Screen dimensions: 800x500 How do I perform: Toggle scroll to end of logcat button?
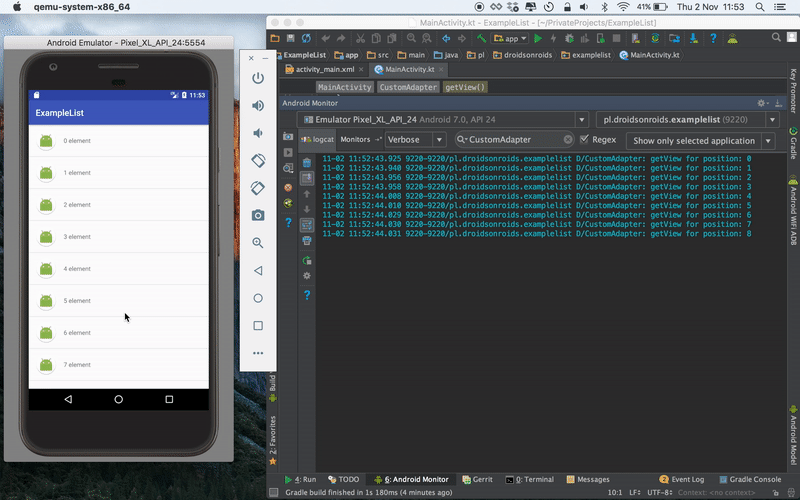tap(307, 178)
